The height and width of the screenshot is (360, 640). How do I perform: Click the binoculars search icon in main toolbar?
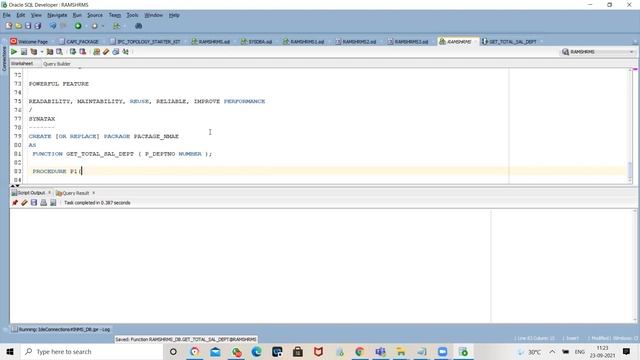coord(138,26)
